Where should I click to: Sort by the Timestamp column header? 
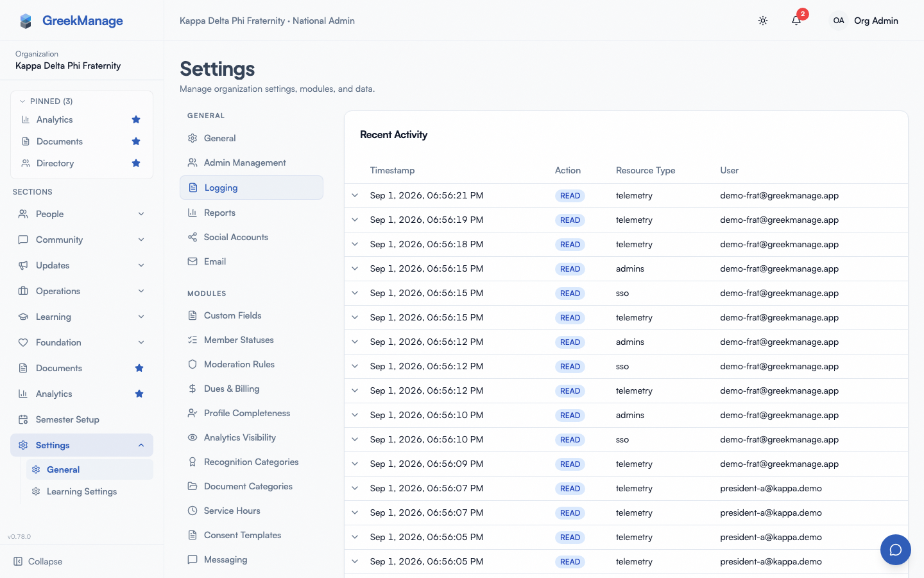(392, 170)
